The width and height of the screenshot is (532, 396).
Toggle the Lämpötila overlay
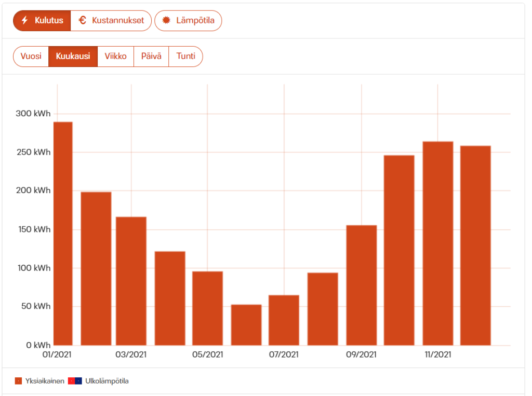click(x=188, y=21)
